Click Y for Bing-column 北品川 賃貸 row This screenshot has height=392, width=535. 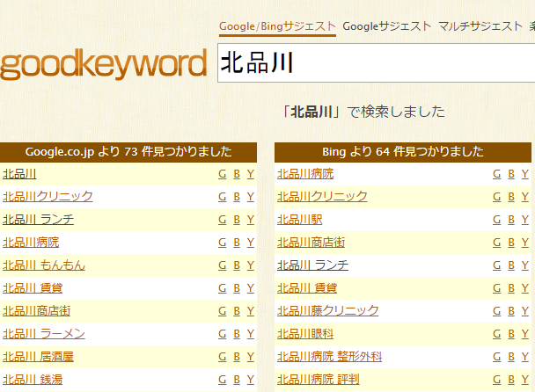pos(525,288)
